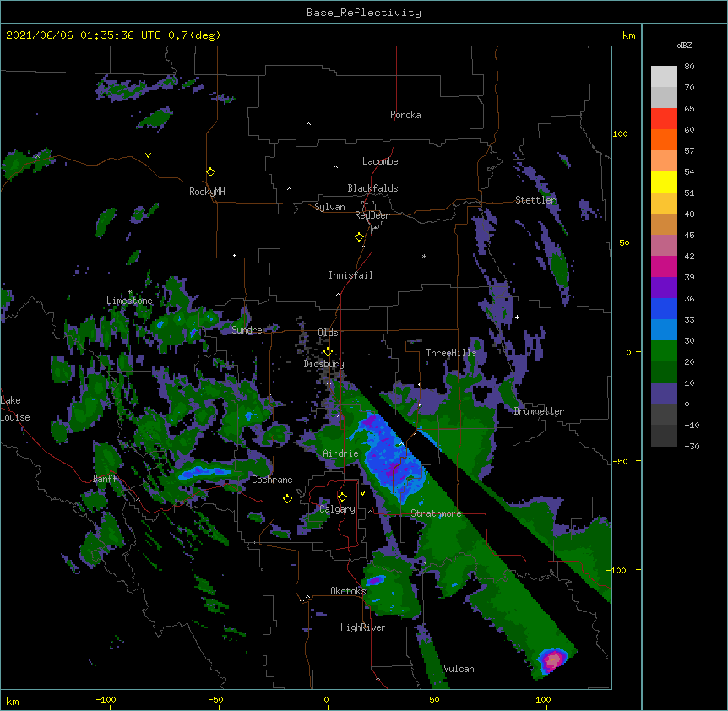This screenshot has width=728, height=711.
Task: Click the pink storm core east of Vulcan
Action: pyautogui.click(x=552, y=659)
